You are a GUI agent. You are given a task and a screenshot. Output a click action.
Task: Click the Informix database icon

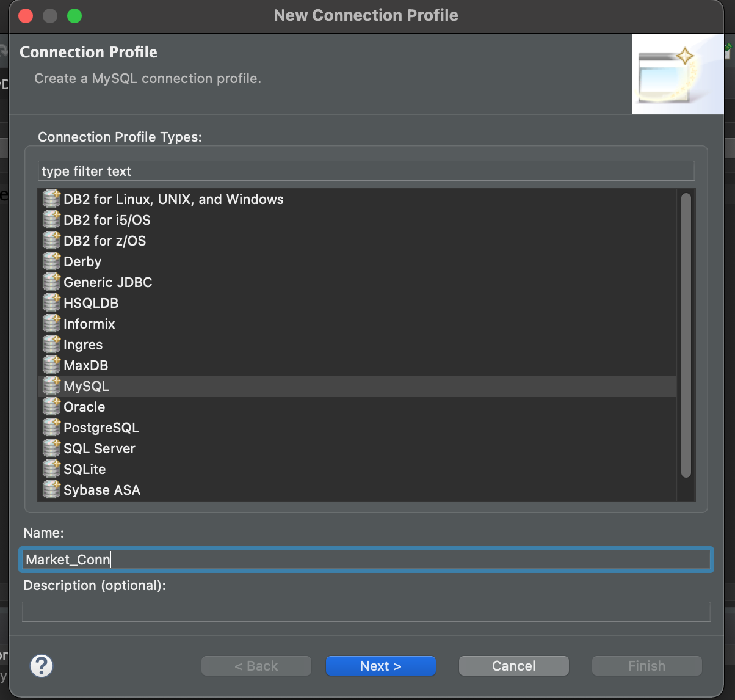coord(51,324)
